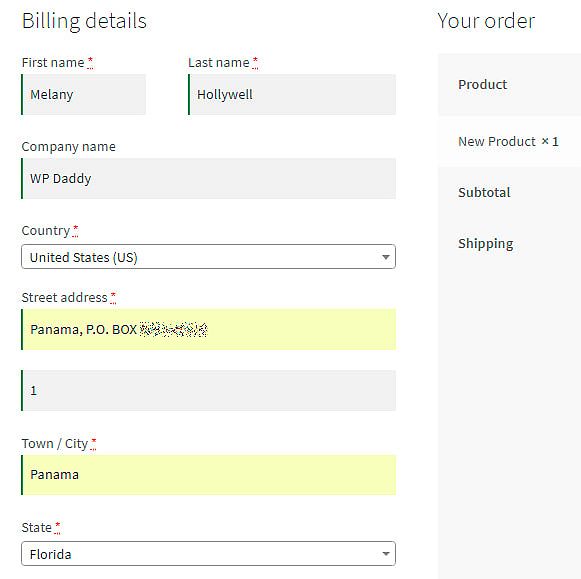This screenshot has width=581, height=579.
Task: Open the State dropdown showing Florida
Action: click(209, 554)
